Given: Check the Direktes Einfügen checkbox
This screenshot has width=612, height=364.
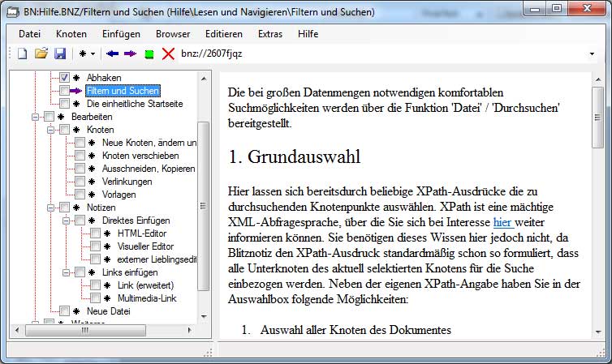Looking at the screenshot, I should pos(80,220).
